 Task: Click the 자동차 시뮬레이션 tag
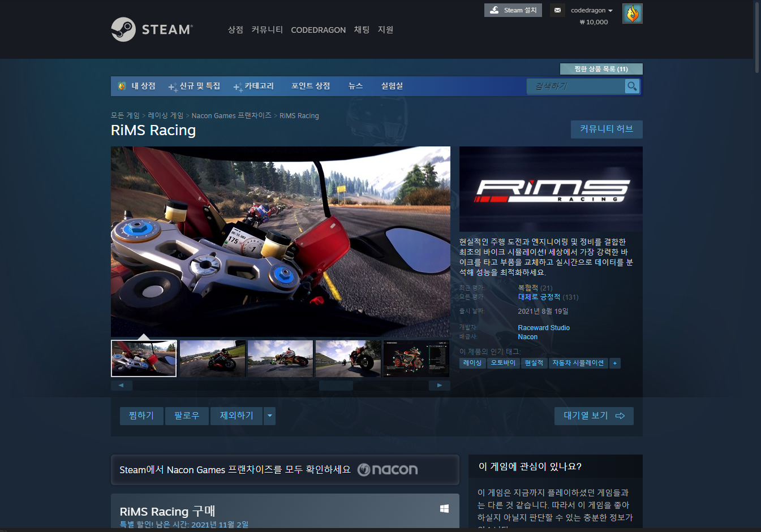(x=578, y=363)
